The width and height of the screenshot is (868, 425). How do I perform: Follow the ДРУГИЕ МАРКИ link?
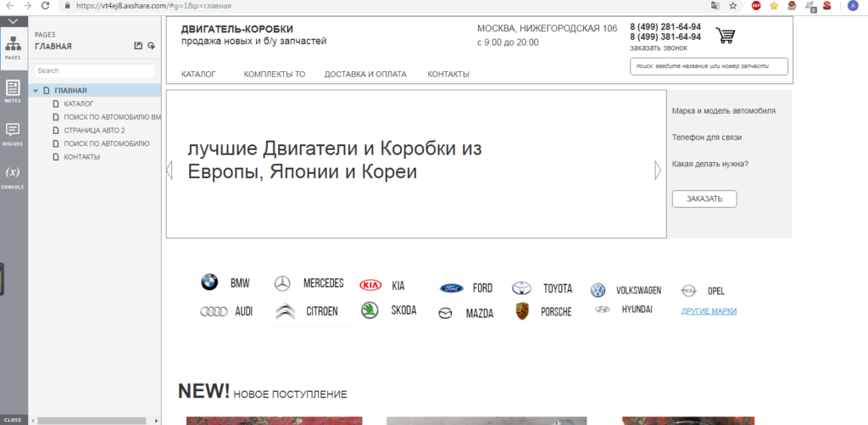[709, 311]
